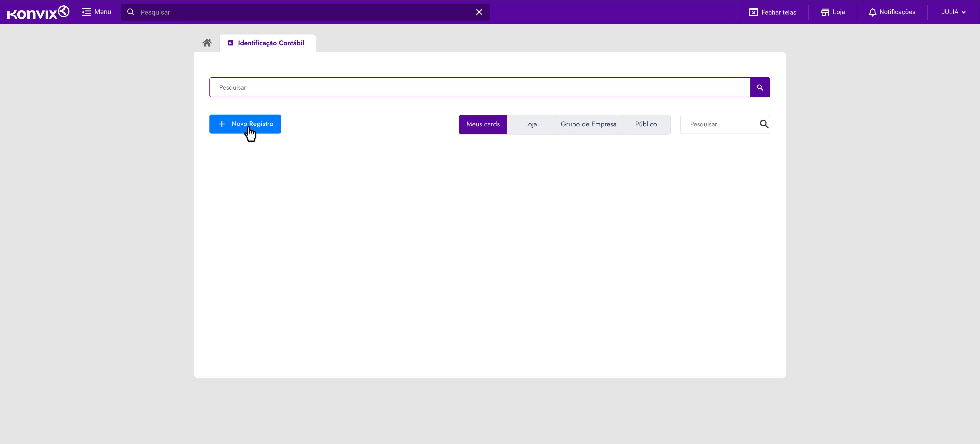Viewport: 980px width, 444px height.
Task: Click the Fechar telas button
Action: (773, 12)
